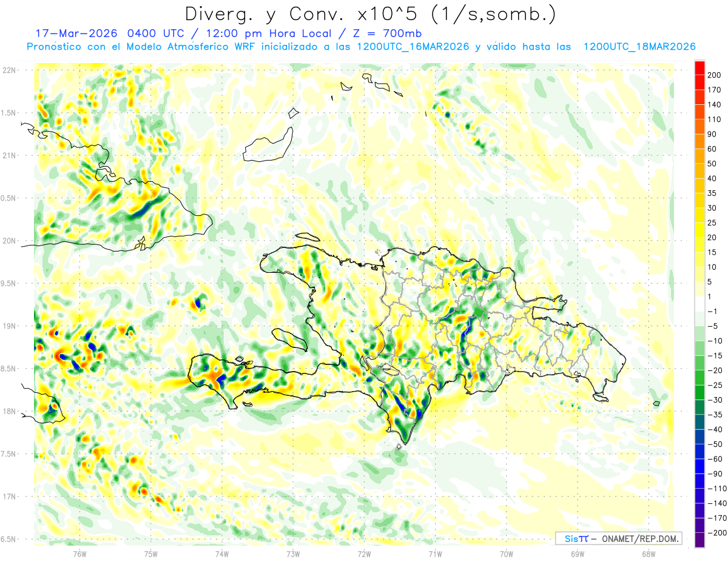The width and height of the screenshot is (728, 562).
Task: Click the '74W' longitude label
Action: (221, 554)
